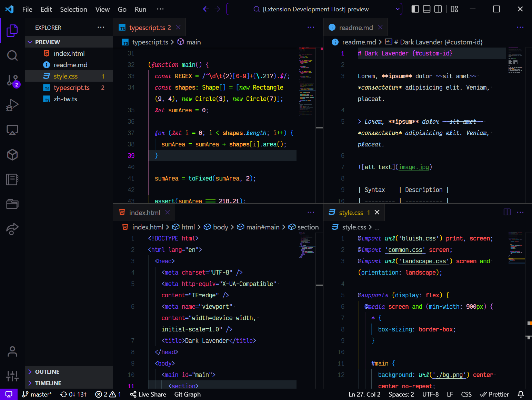Click the LF end-of-line indicator
Image resolution: width=532 pixels, height=400 pixels.
(450, 394)
